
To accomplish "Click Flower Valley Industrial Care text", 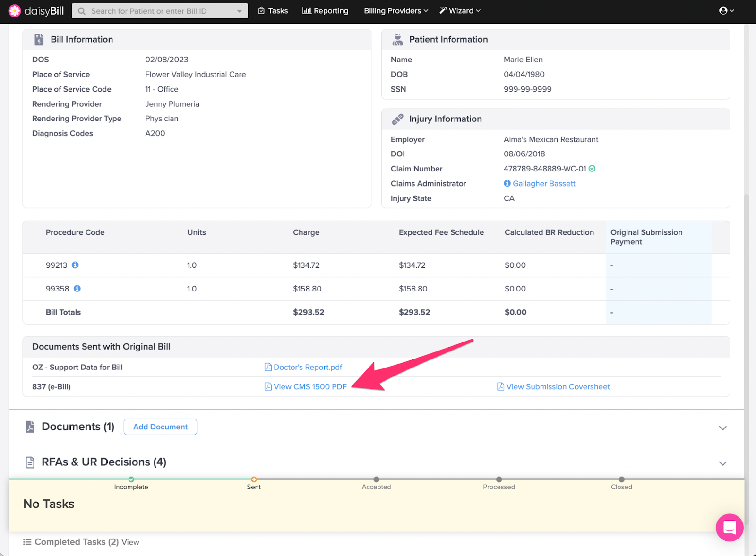I will (x=196, y=74).
